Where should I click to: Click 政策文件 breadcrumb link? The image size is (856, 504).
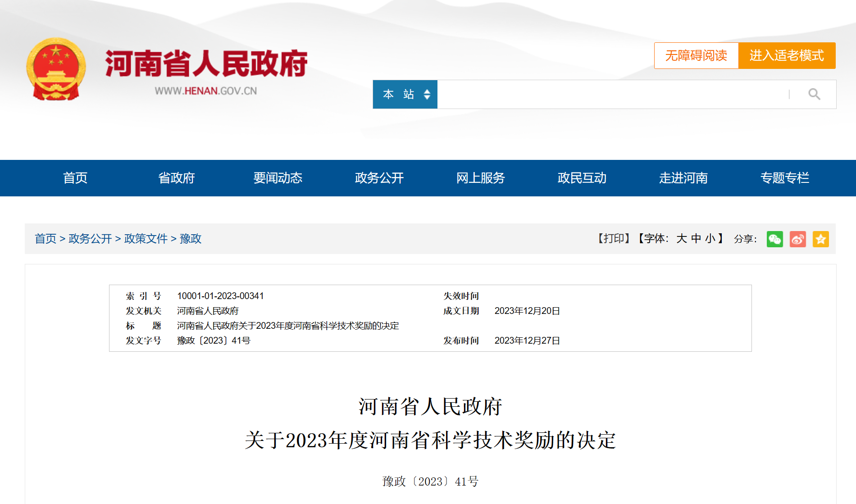click(146, 239)
